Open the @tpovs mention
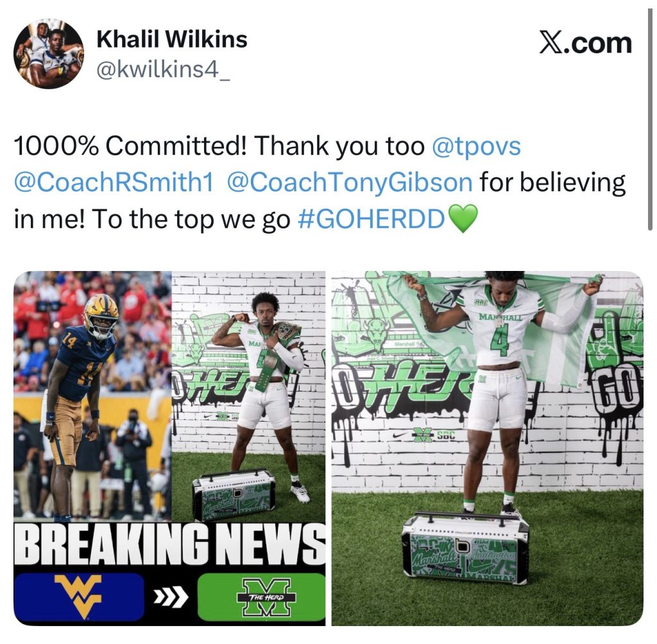The image size is (657, 644). click(476, 146)
